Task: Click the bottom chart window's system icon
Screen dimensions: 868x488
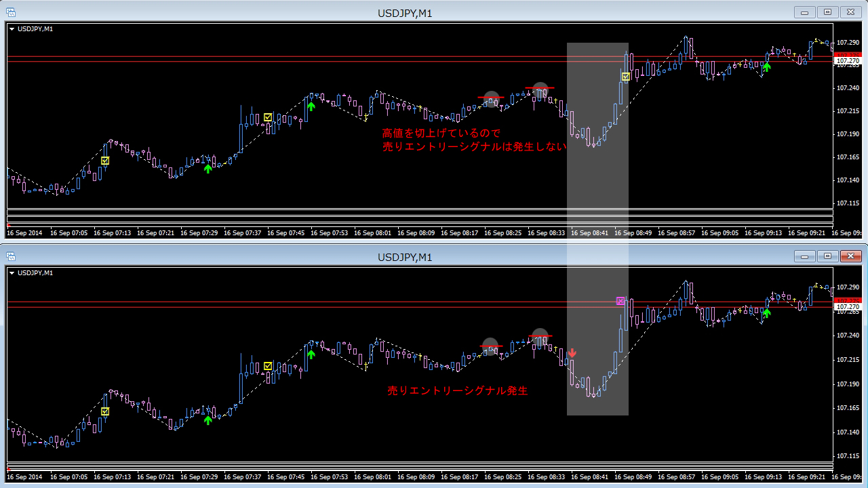Action: 11,256
